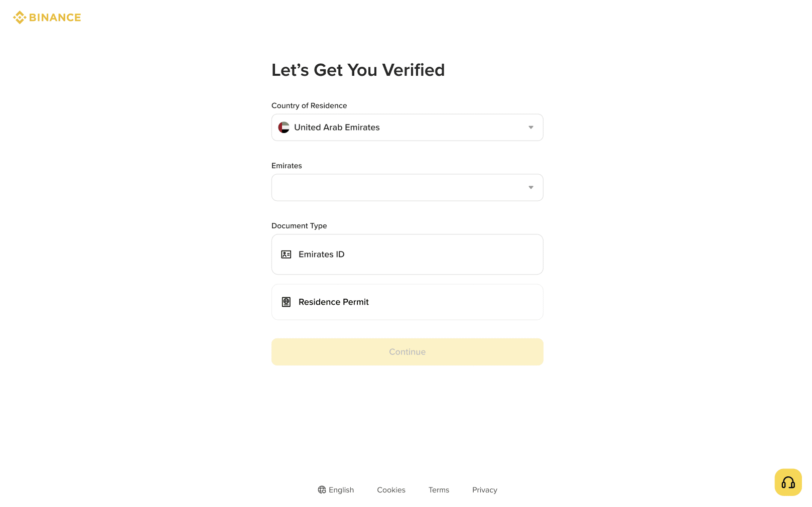
Task: Choose Residence Permit as document type
Action: coord(407,302)
